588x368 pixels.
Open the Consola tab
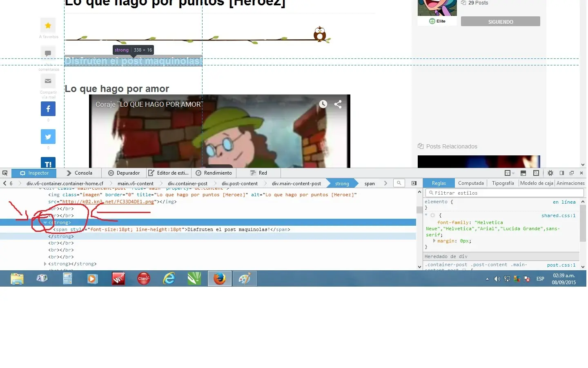[79, 173]
